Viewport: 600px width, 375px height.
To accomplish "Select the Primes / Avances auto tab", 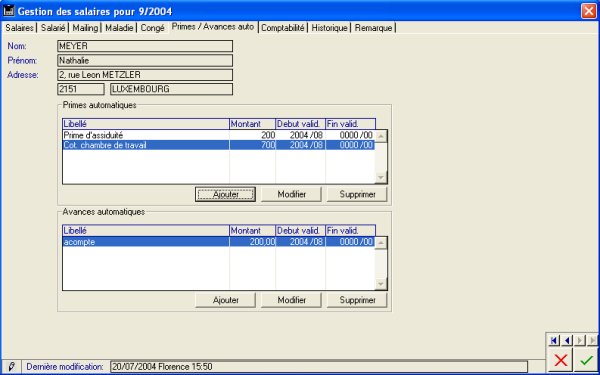I will [213, 27].
